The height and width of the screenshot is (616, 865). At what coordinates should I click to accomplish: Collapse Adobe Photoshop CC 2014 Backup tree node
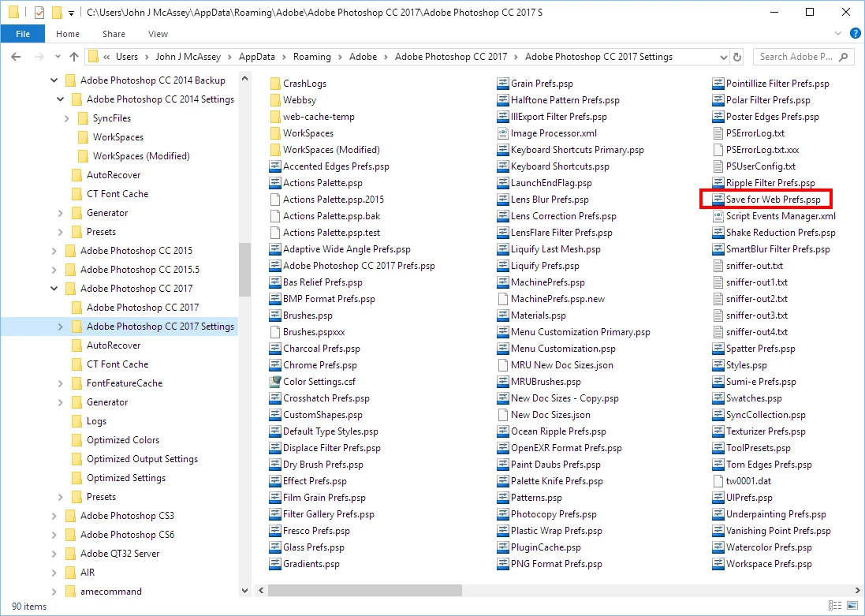(x=54, y=80)
